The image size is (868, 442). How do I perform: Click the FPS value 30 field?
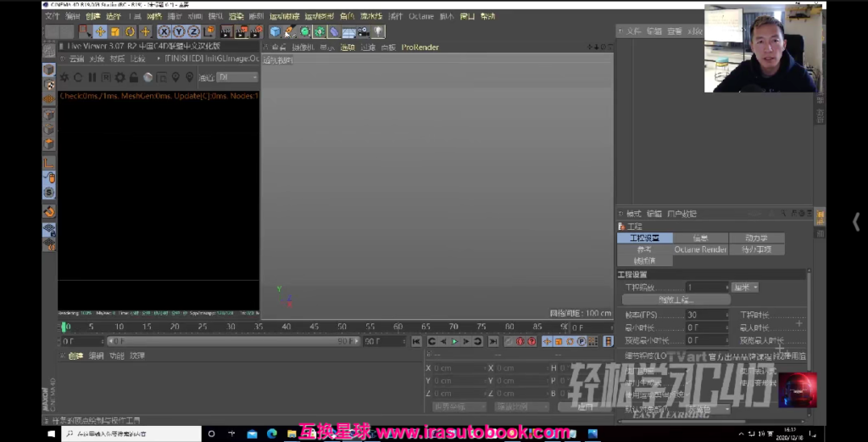(x=706, y=315)
